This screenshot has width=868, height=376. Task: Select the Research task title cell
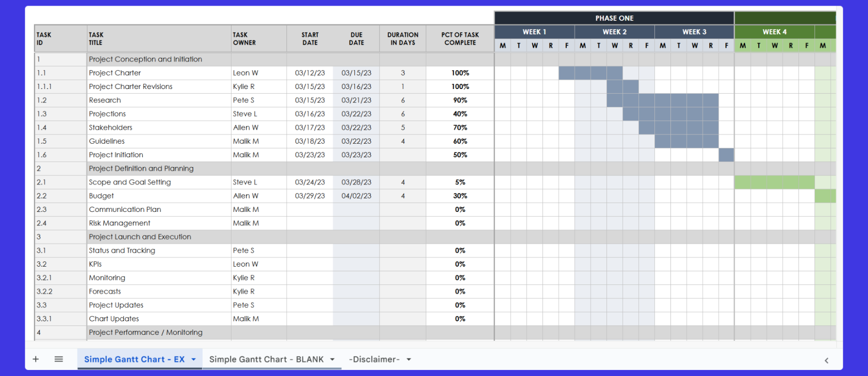click(x=159, y=100)
